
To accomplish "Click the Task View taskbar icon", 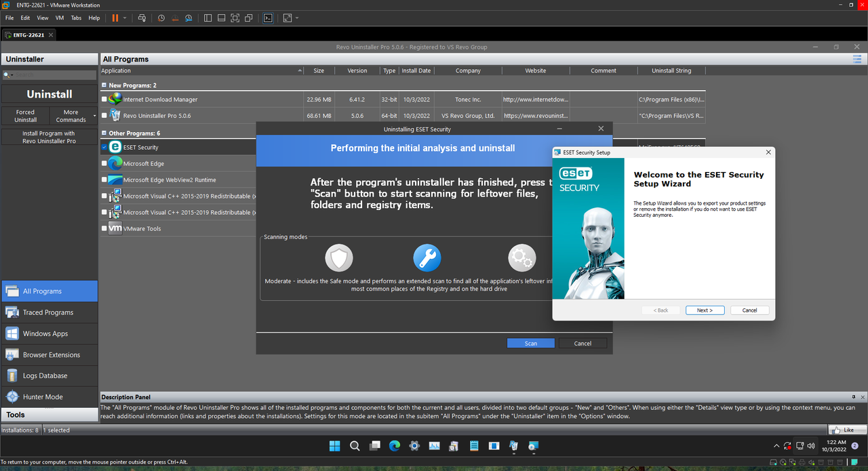I will 374,446.
